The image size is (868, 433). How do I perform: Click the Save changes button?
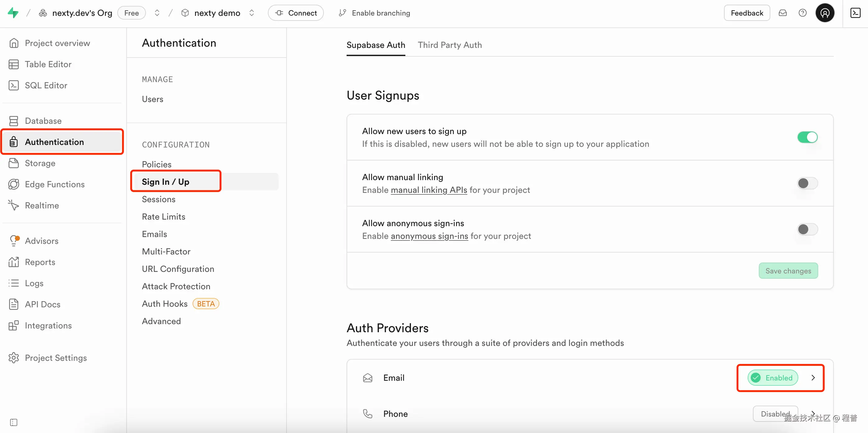[788, 271]
